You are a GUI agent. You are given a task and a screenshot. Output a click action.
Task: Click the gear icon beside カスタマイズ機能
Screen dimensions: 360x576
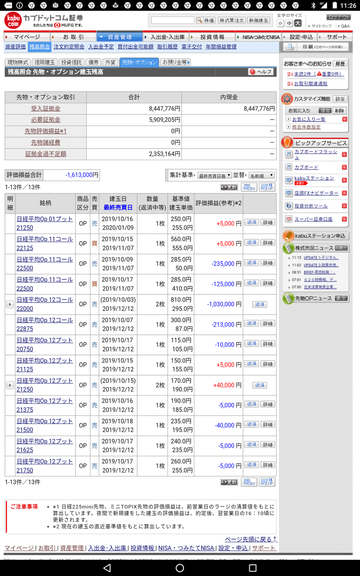point(287,99)
